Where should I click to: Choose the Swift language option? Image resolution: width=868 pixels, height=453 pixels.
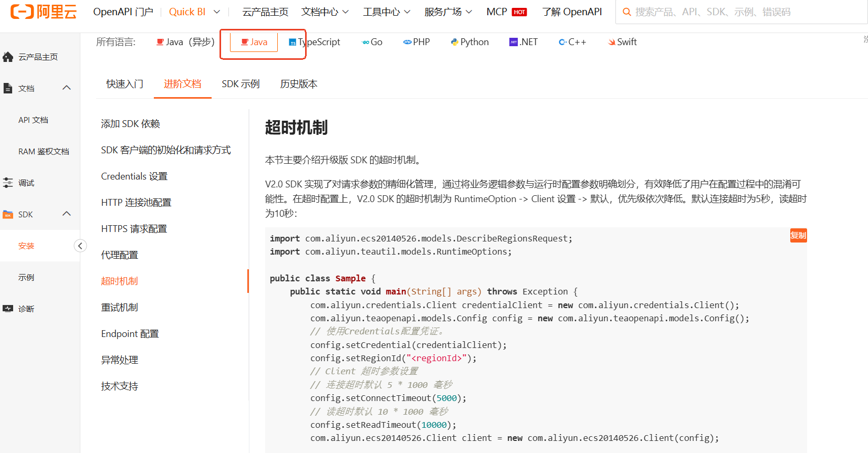[622, 42]
